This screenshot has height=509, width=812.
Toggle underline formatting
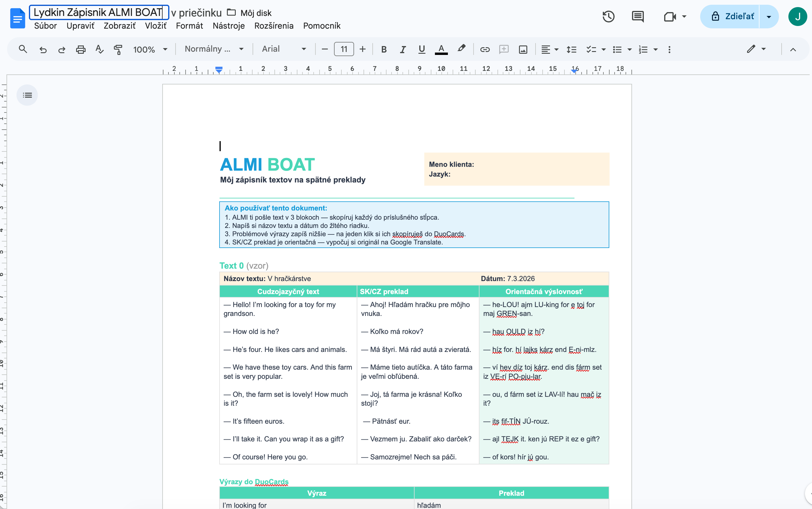tap(421, 49)
